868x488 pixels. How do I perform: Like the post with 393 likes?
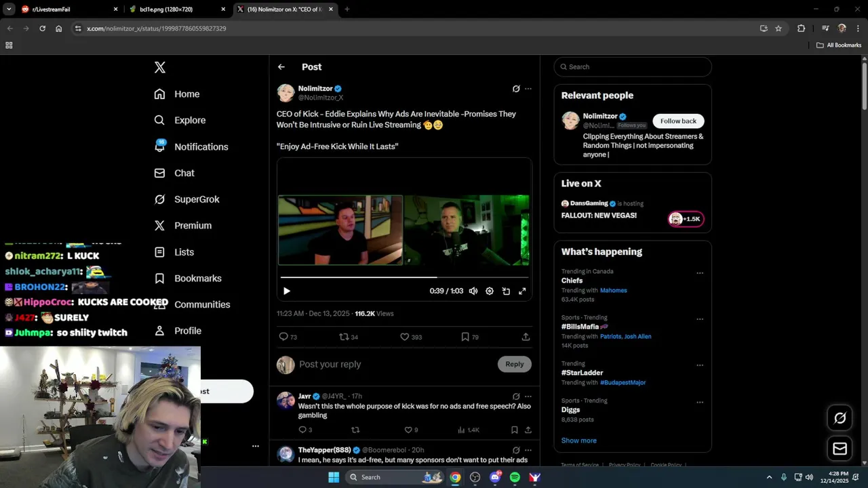tap(410, 337)
